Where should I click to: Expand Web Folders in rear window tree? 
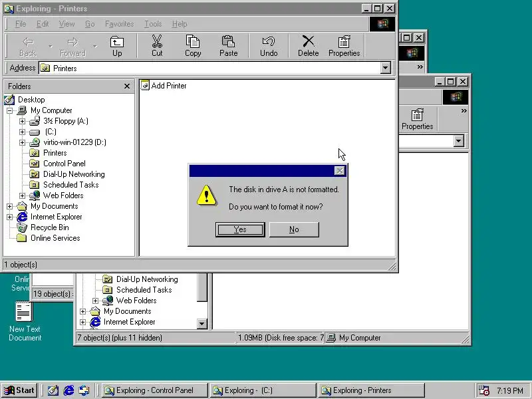click(95, 301)
